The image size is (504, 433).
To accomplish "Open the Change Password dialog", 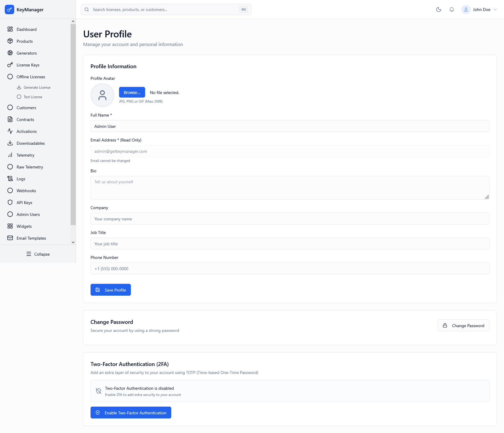I will pos(463,325).
